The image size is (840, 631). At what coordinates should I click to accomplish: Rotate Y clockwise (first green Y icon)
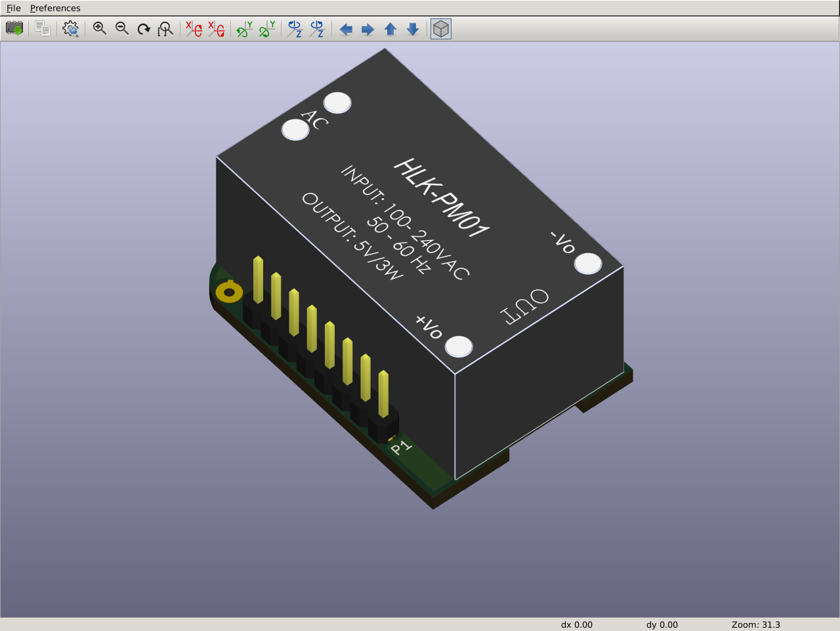[245, 29]
